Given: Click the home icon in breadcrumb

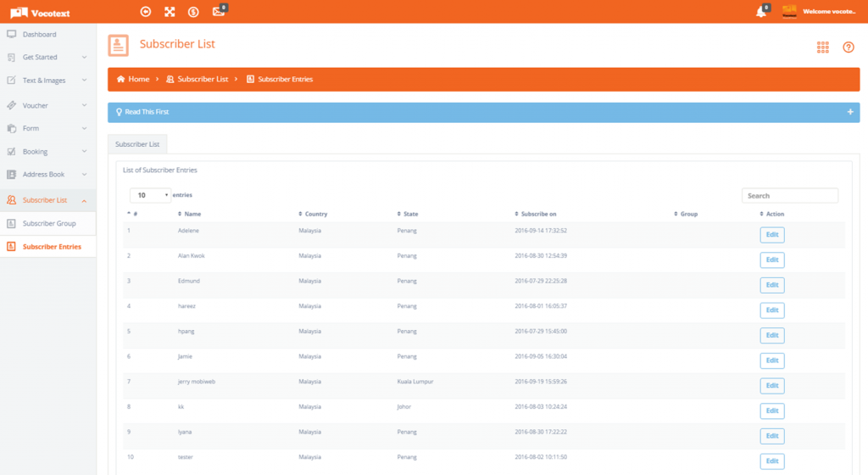Looking at the screenshot, I should pos(120,79).
